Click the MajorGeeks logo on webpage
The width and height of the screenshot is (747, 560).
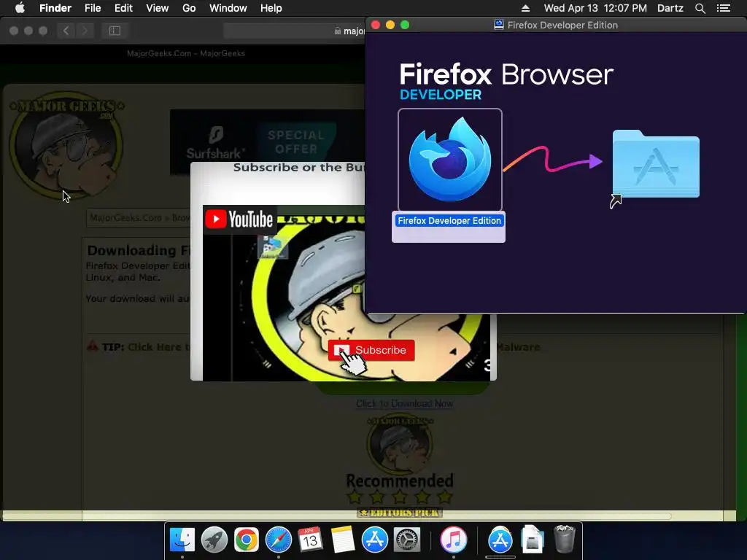[x=66, y=144]
